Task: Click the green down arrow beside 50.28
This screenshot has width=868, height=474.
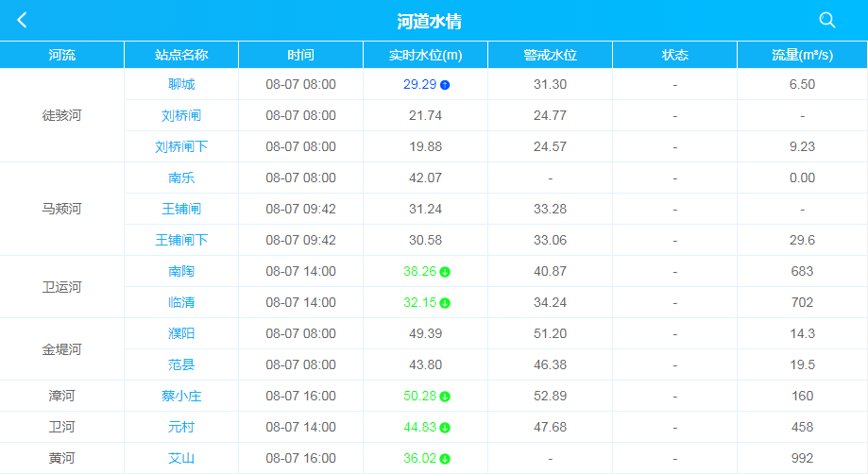Action: (x=445, y=397)
